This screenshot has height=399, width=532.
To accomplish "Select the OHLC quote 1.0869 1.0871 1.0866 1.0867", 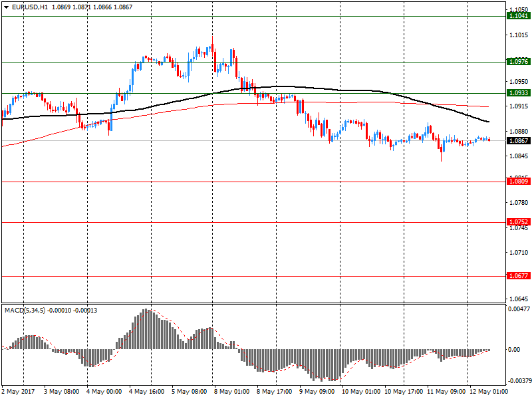I will 92,7.
